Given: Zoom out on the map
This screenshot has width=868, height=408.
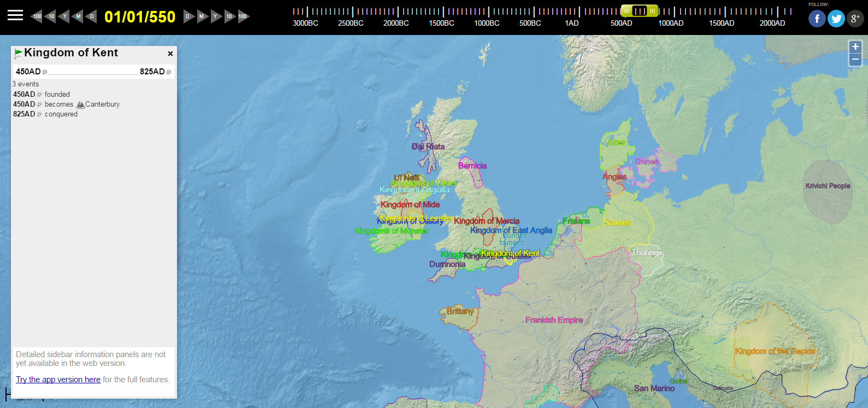Looking at the screenshot, I should (x=855, y=59).
